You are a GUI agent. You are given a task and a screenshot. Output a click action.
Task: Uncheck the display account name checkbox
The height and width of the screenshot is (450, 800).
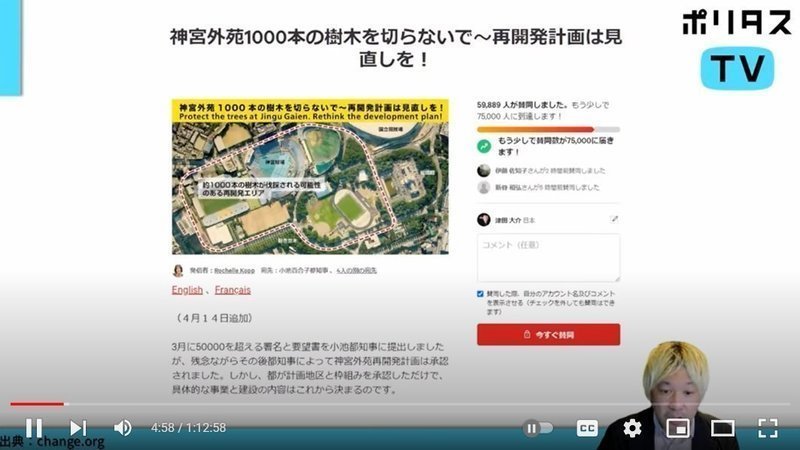coord(480,294)
